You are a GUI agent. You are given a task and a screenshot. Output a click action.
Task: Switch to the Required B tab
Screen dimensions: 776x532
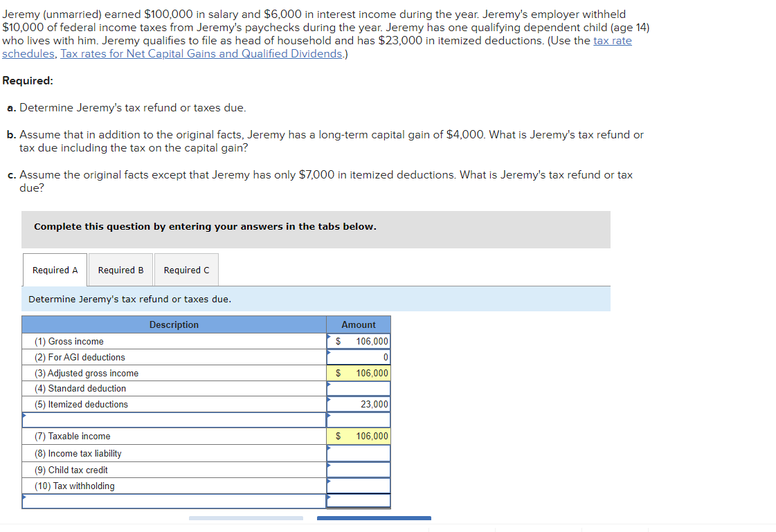click(120, 270)
